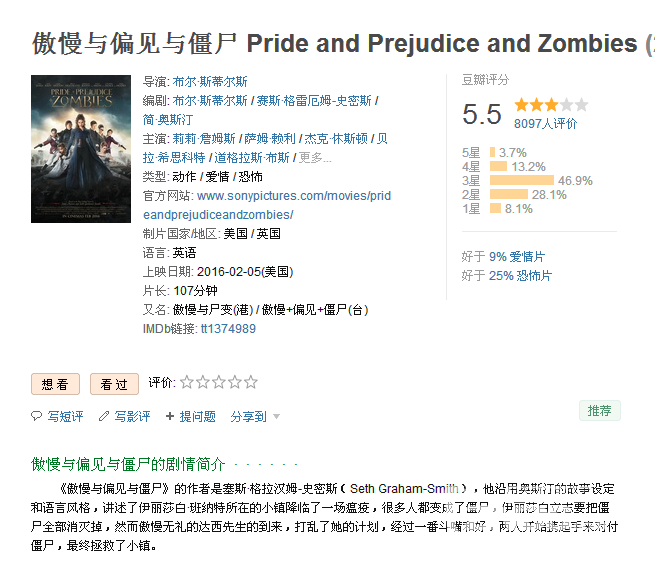Image resolution: width=655 pixels, height=571 pixels.
Task: Click the plus icon before 提问题
Action: point(170,416)
